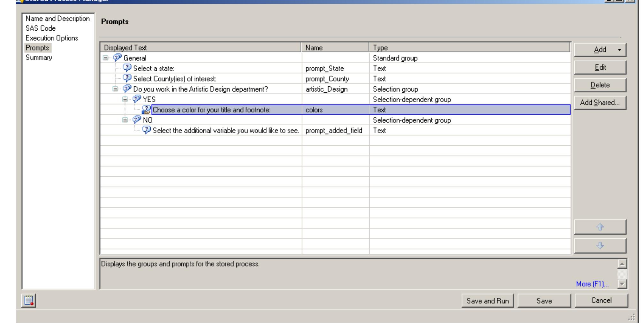Image resolution: width=644 pixels, height=323 pixels.
Task: Open the notes icon at bottom left
Action: [29, 301]
